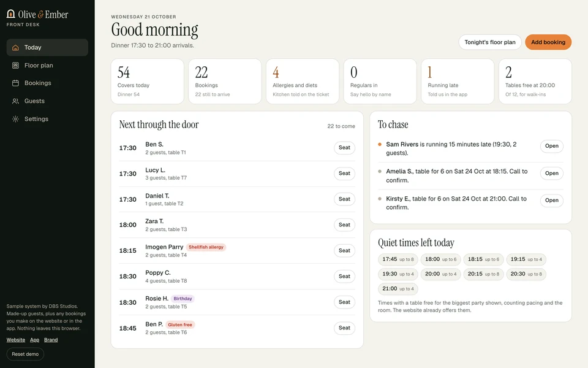588x368 pixels.
Task: Go to Floor plan in sidebar
Action: (47, 66)
